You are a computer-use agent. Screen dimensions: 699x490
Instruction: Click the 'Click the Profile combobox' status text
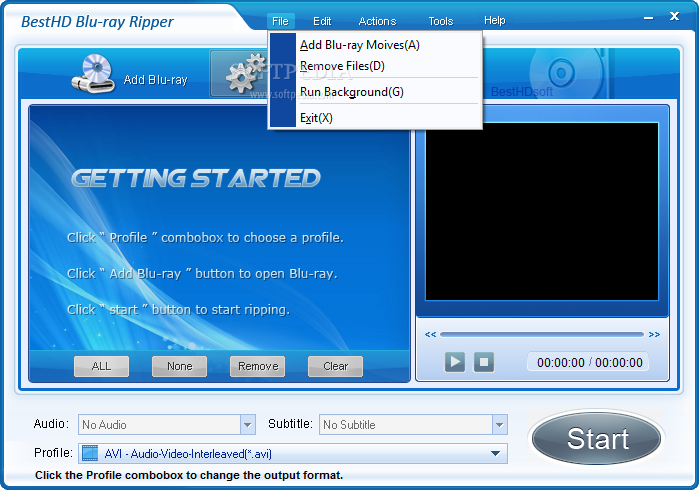(189, 475)
